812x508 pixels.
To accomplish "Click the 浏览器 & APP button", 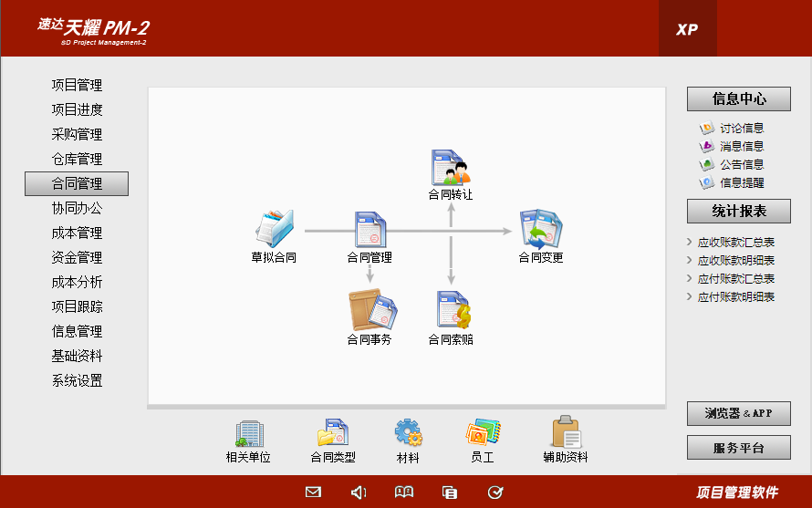I will [x=738, y=414].
